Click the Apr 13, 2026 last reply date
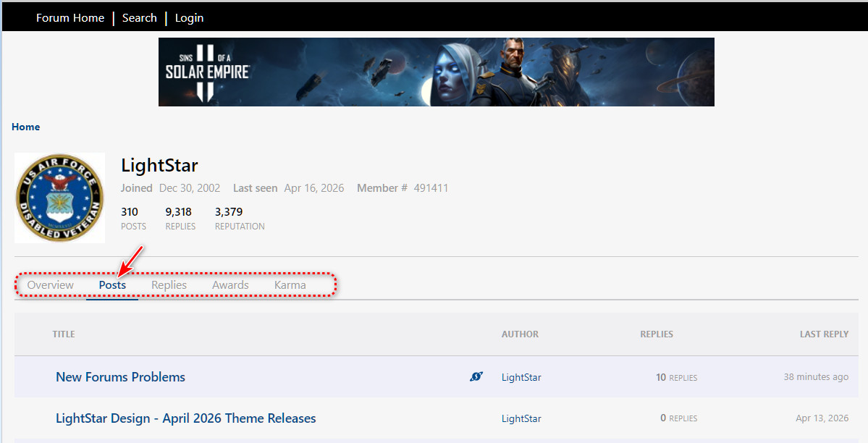This screenshot has width=868, height=443. (x=822, y=418)
